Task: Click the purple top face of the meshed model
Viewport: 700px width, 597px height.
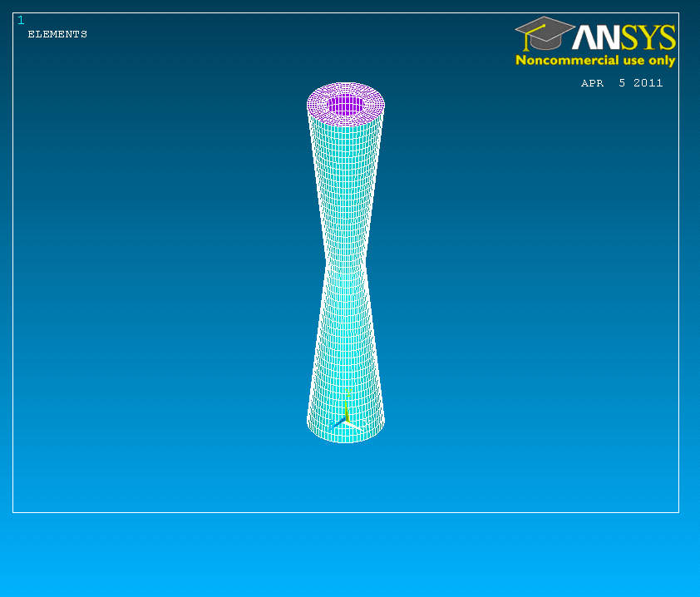Action: click(346, 105)
